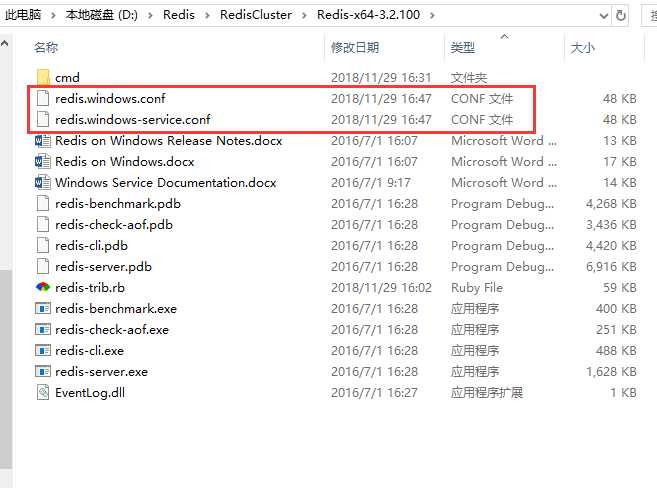This screenshot has height=488, width=657.
Task: Sort files by 大小 column
Action: pos(582,47)
